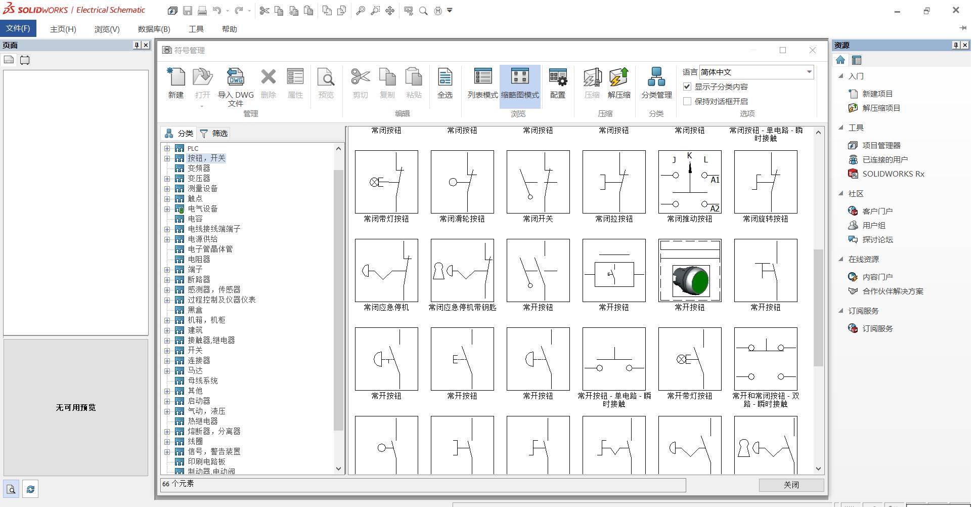Image resolution: width=980 pixels, height=507 pixels.
Task: Select the green 常开按钮 photo thumbnail
Action: (690, 271)
